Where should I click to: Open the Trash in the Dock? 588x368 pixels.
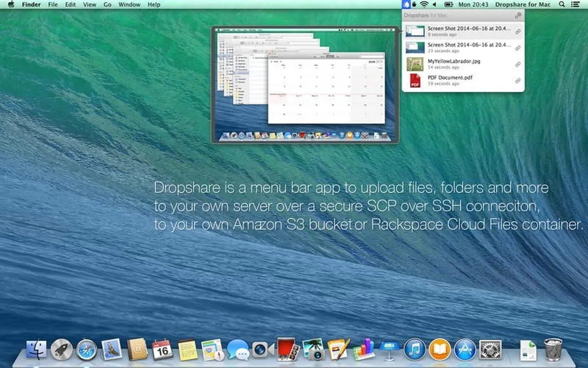click(x=553, y=350)
